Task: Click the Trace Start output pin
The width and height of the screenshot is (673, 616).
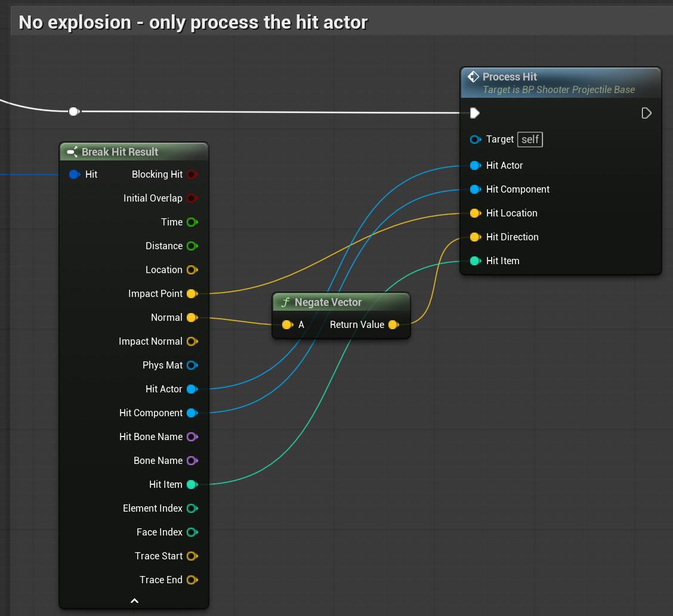Action: coord(192,556)
